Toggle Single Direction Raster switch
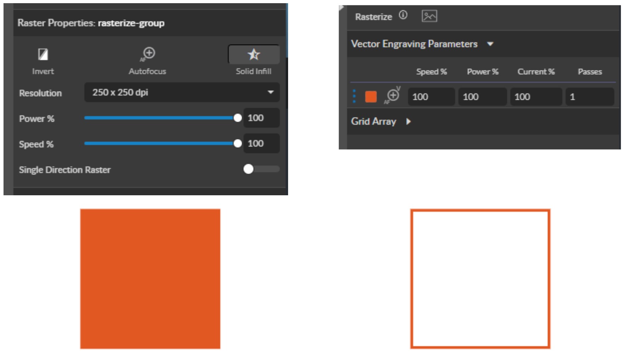 261,169
